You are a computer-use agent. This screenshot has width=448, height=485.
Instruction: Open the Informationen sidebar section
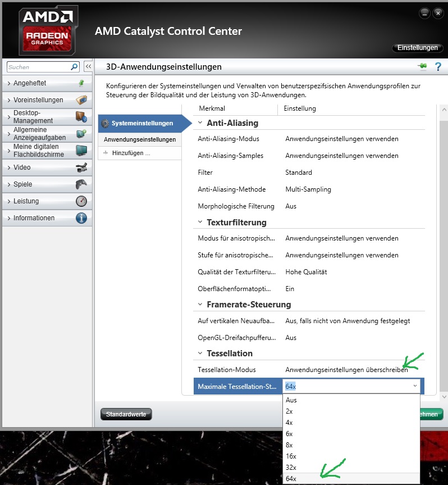[47, 217]
